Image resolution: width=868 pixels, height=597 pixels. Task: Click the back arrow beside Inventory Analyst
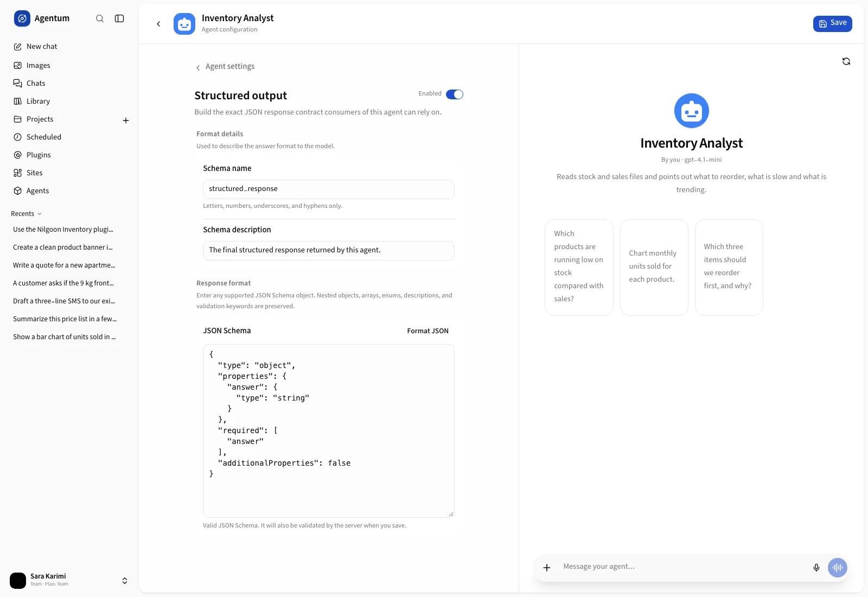point(158,24)
